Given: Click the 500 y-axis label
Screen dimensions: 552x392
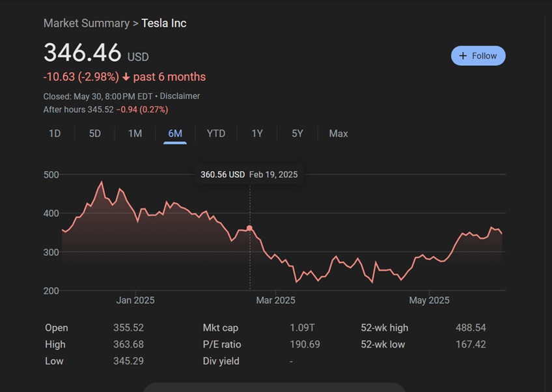Looking at the screenshot, I should pos(51,175).
